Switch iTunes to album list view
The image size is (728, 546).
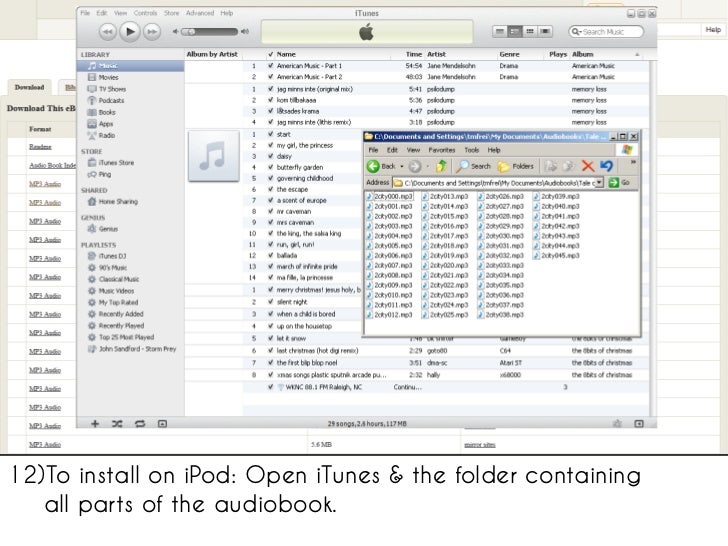coord(514,31)
